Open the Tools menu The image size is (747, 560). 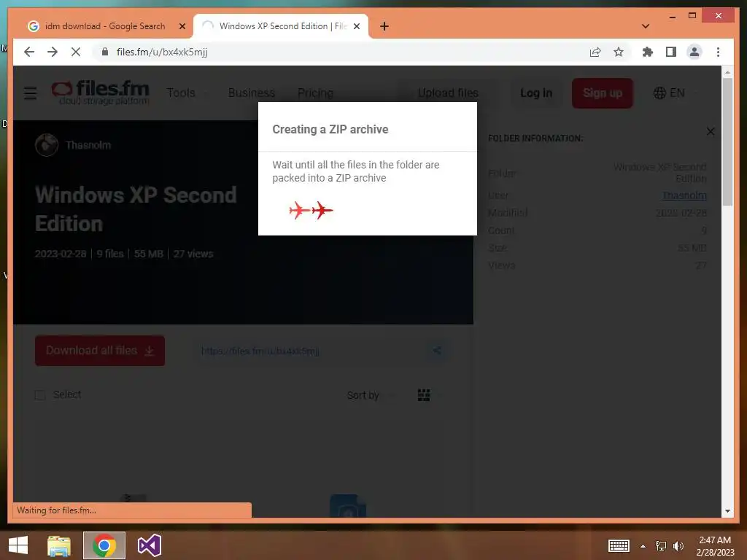coord(181,93)
